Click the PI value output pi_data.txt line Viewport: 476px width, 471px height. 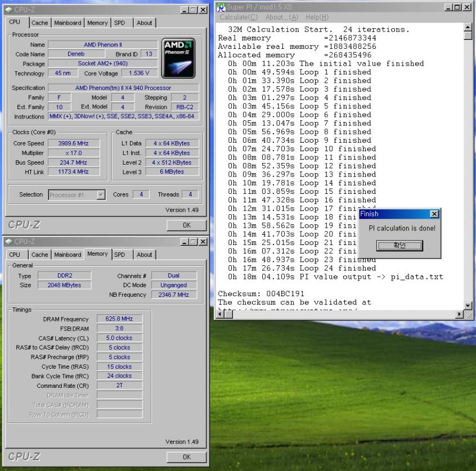335,277
